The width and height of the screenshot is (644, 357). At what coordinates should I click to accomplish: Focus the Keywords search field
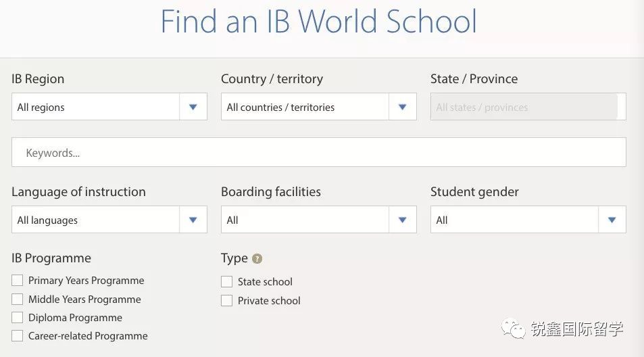pyautogui.click(x=318, y=153)
